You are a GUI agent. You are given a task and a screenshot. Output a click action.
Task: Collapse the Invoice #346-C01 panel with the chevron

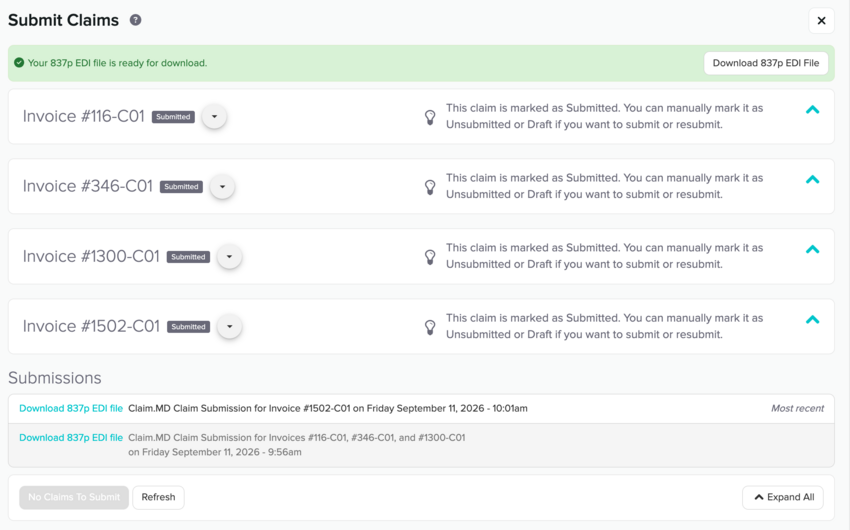pos(812,179)
